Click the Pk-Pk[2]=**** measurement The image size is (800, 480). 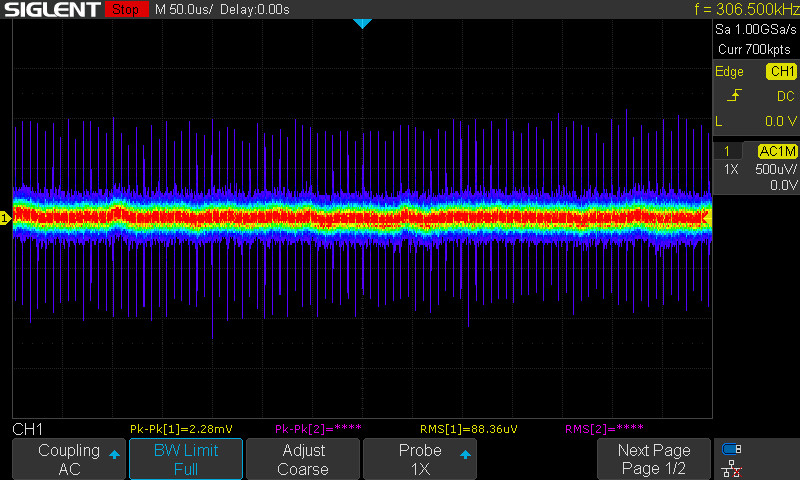318,429
